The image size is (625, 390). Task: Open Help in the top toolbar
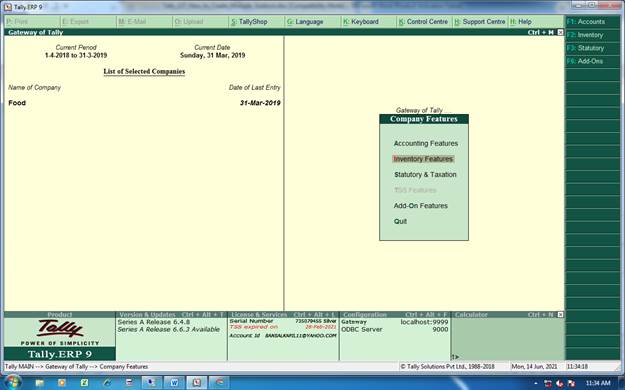[521, 22]
